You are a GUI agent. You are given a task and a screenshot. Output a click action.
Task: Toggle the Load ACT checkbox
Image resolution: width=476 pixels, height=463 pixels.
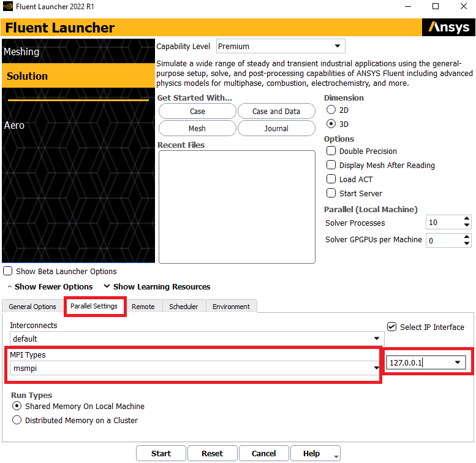pyautogui.click(x=331, y=179)
